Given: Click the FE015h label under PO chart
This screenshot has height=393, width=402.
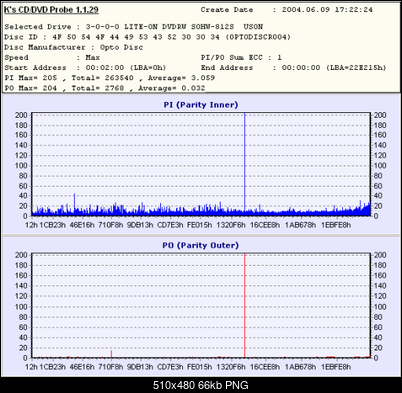Looking at the screenshot, I should pos(199,367).
